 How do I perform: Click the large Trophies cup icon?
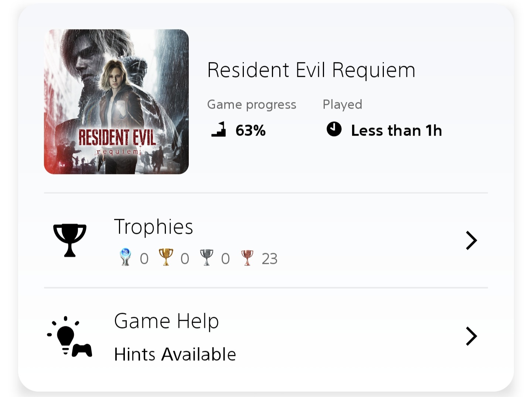click(x=70, y=240)
